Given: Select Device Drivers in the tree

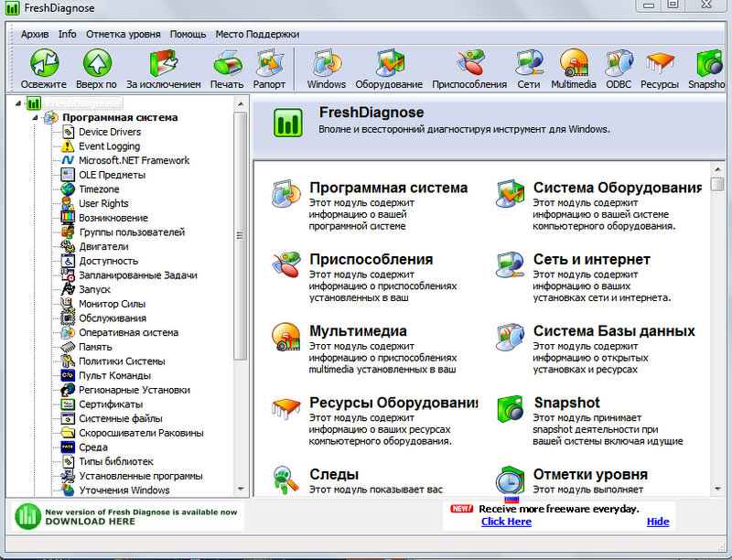Looking at the screenshot, I should 110,132.
